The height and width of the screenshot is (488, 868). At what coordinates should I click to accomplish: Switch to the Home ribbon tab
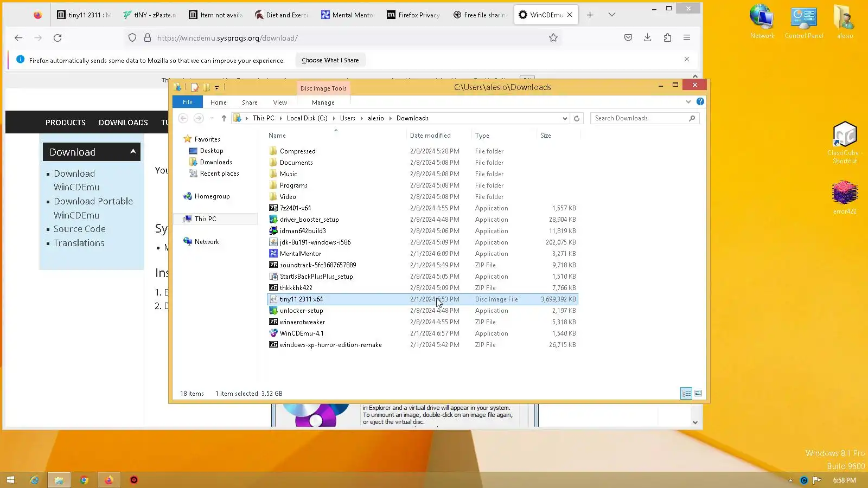pyautogui.click(x=219, y=102)
